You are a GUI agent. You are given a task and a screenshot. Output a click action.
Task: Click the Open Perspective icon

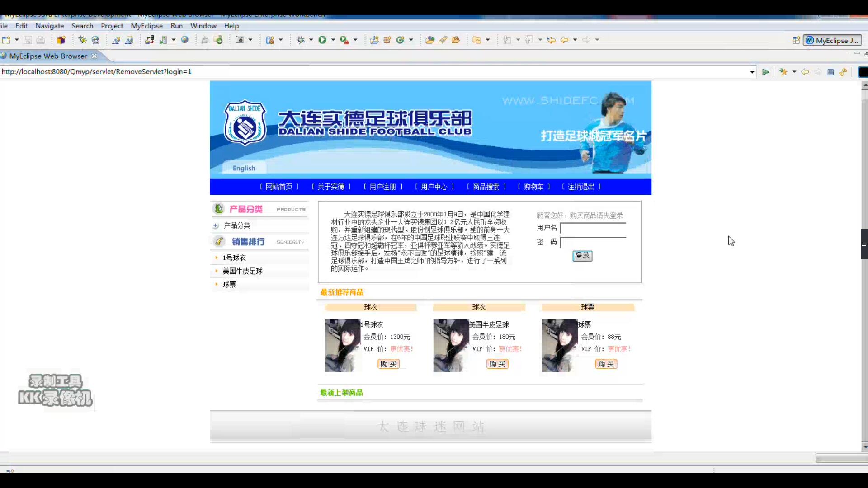point(796,40)
